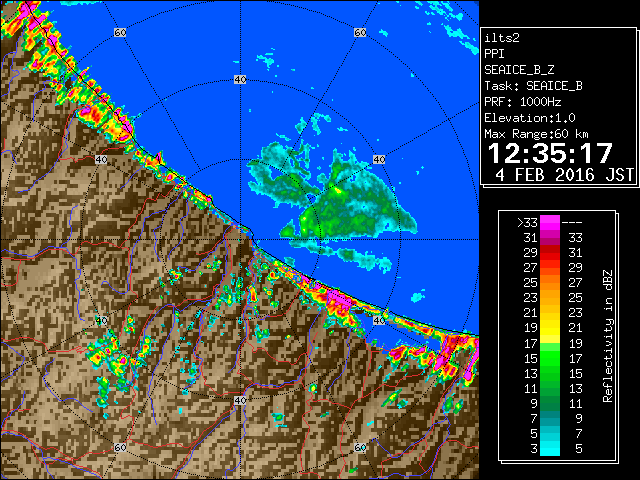Pick the bright yellow 19–21 dBZ swatch
Image resolution: width=640 pixels, height=480 pixels.
click(x=550, y=328)
